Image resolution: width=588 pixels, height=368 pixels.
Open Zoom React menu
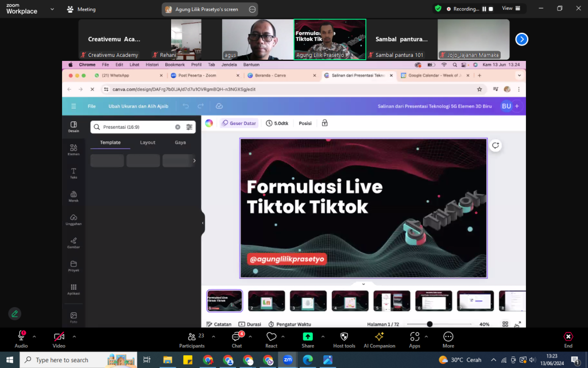click(x=271, y=340)
